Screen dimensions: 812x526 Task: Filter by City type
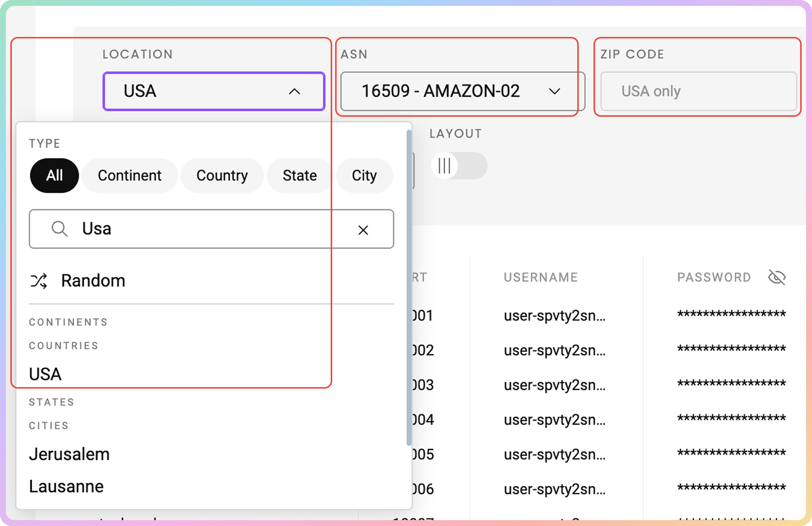pyautogui.click(x=364, y=175)
